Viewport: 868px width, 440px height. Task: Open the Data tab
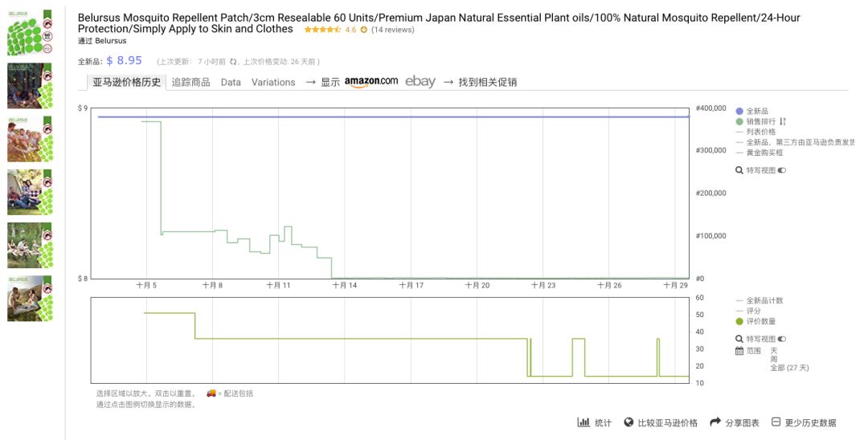(231, 82)
